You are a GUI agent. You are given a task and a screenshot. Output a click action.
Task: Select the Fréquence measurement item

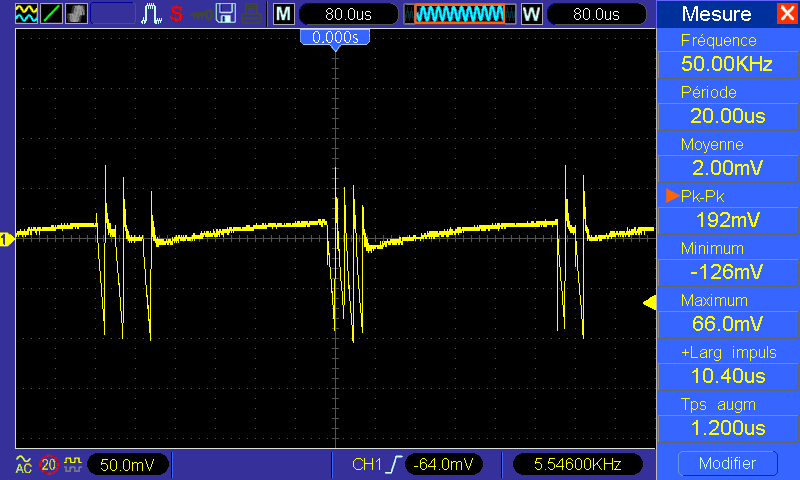coord(727,53)
